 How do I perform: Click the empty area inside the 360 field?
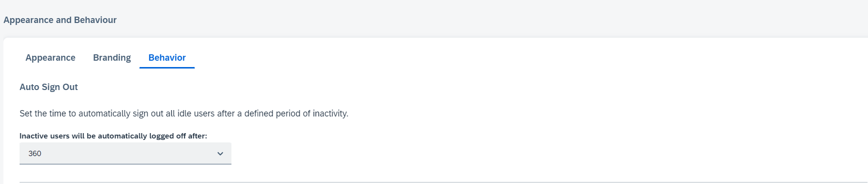tap(127, 154)
